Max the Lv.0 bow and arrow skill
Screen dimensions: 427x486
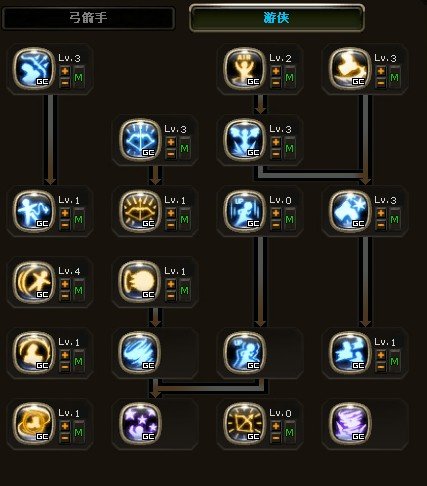(289, 433)
